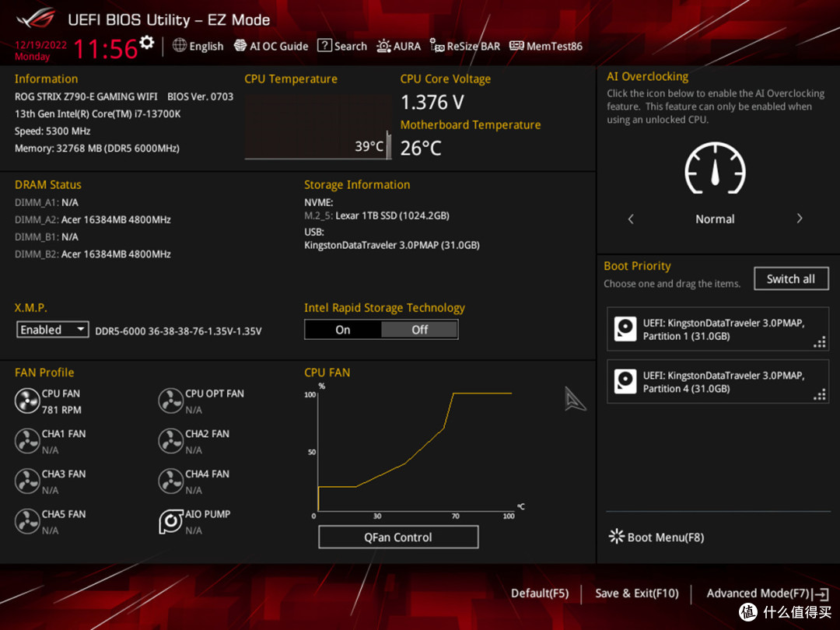Click 'KingstonDataTraveler 3.0PMAP (31.0GB)' USB storage entry
The width and height of the screenshot is (840, 630).
point(391,245)
